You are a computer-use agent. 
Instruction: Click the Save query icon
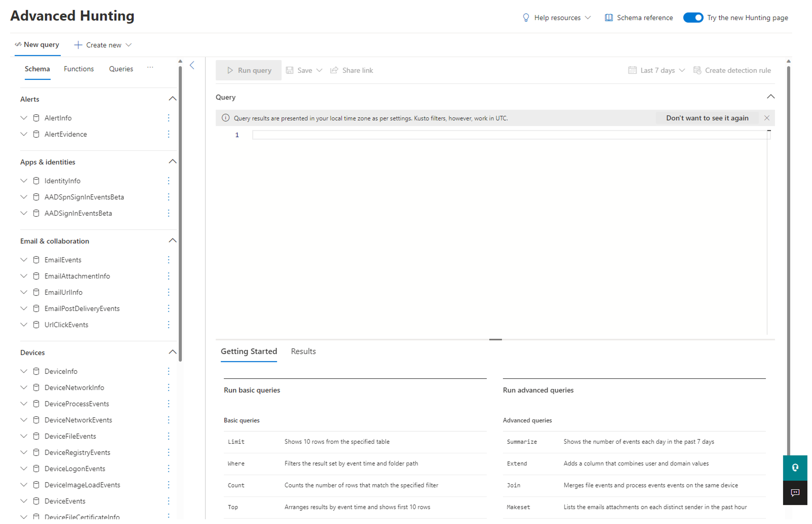291,70
